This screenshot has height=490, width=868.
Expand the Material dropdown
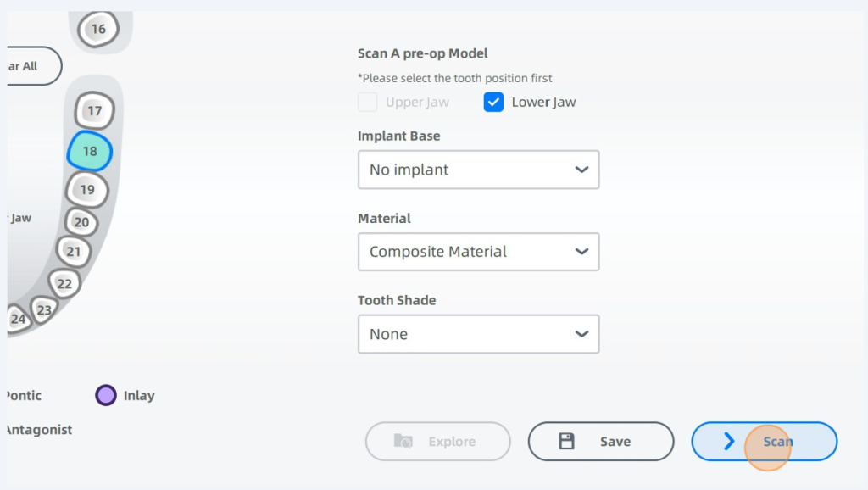478,252
